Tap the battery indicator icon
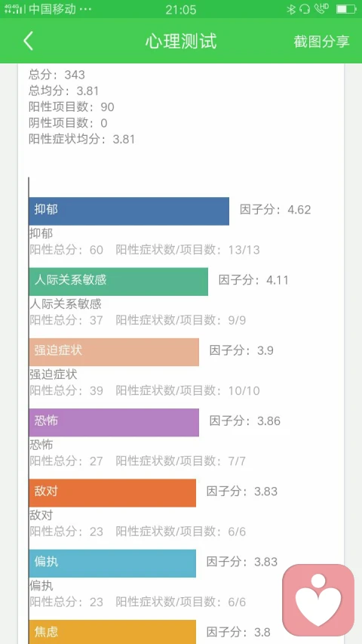This screenshot has height=644, width=362. click(x=345, y=9)
